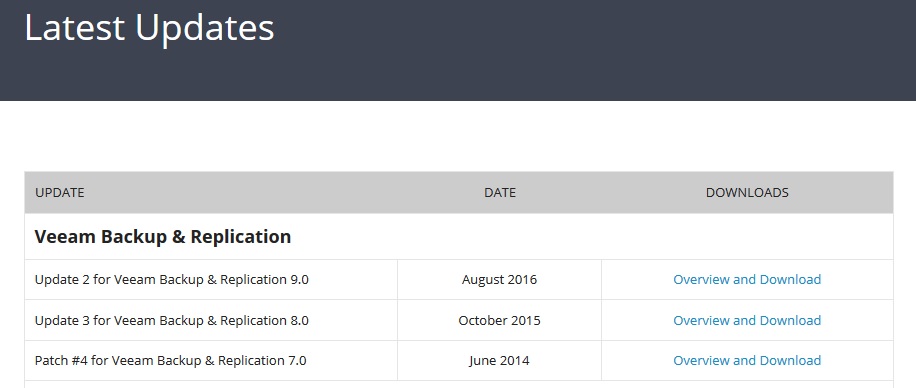
Task: Select the August 2016 date cell
Action: tap(499, 280)
